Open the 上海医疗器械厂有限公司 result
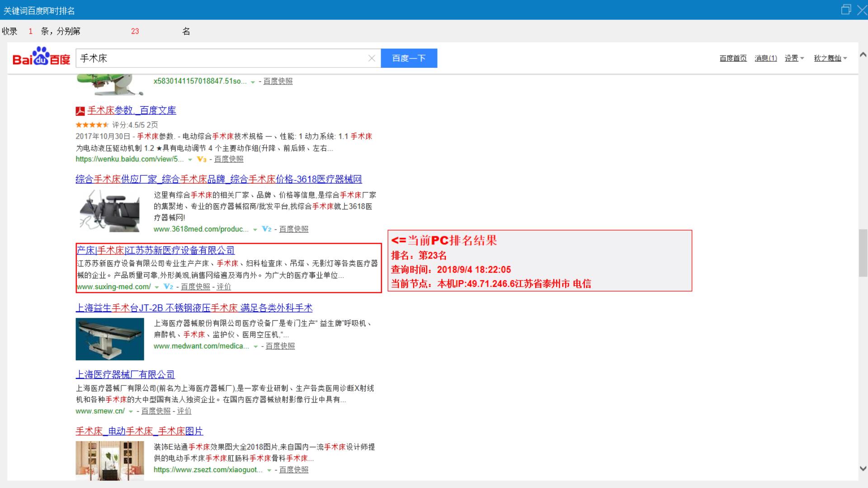868x488 pixels. point(125,375)
